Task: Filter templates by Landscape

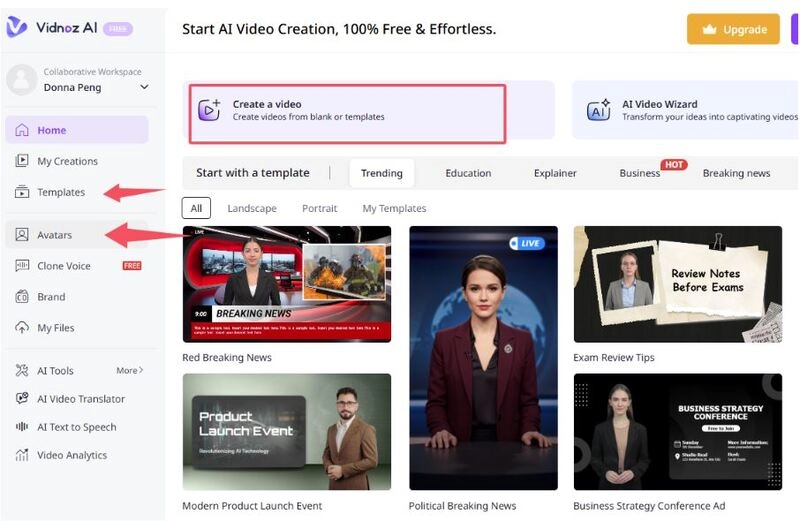Action: 252,208
